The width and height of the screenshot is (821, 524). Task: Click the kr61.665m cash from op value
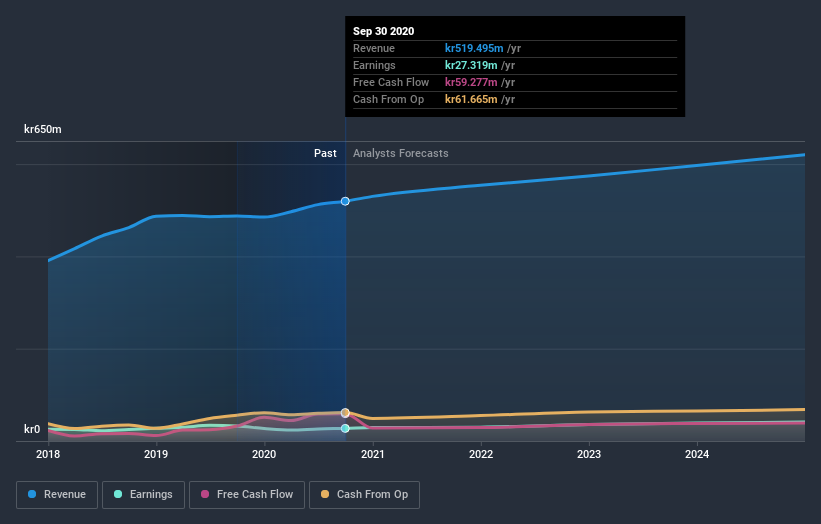(x=471, y=99)
